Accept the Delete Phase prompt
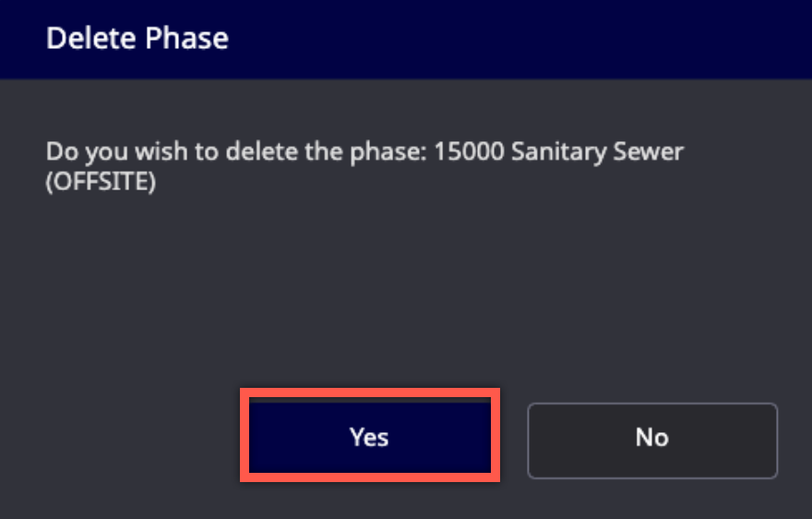This screenshot has height=519, width=812. click(x=369, y=437)
